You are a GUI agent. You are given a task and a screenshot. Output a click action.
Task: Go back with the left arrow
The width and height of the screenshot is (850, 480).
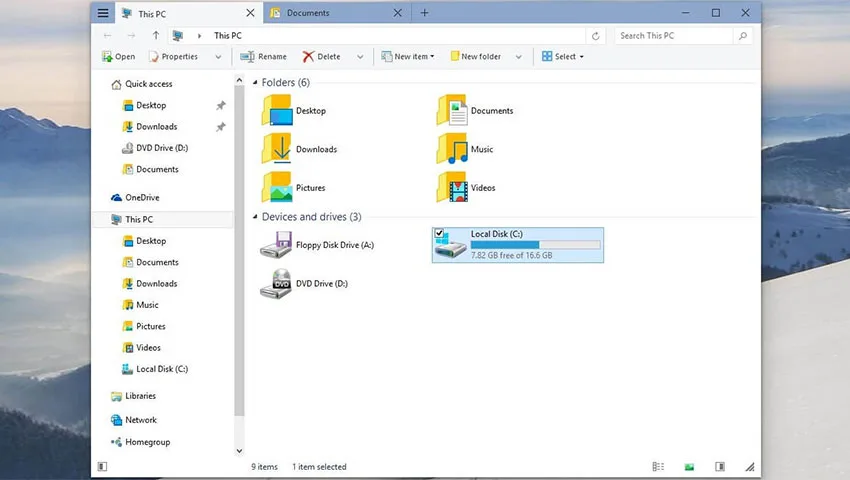click(107, 36)
